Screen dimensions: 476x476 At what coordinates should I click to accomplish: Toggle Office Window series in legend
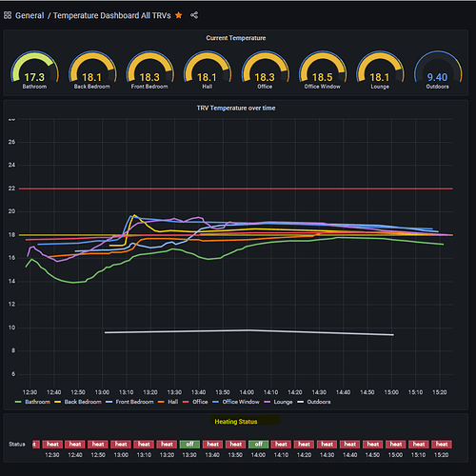[x=241, y=402]
